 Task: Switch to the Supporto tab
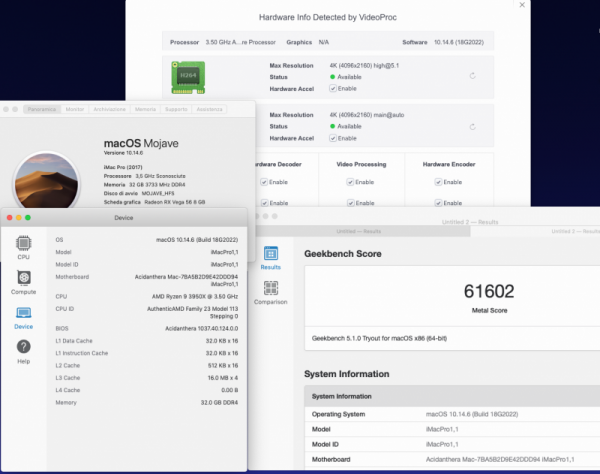(x=176, y=109)
